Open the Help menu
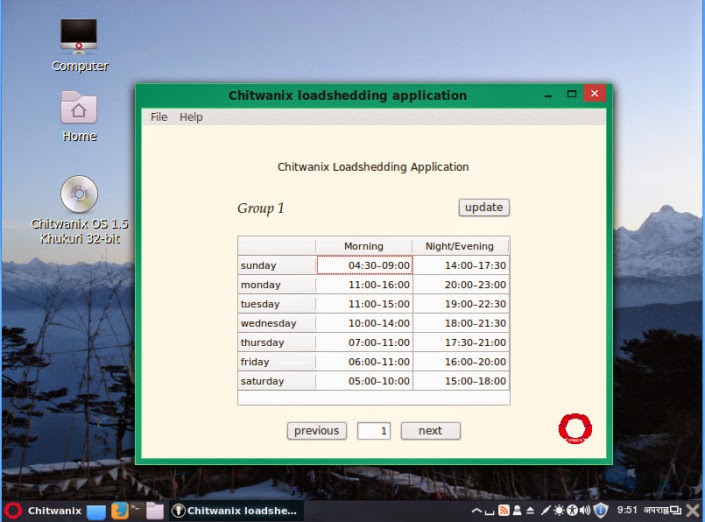This screenshot has height=522, width=705. click(191, 117)
